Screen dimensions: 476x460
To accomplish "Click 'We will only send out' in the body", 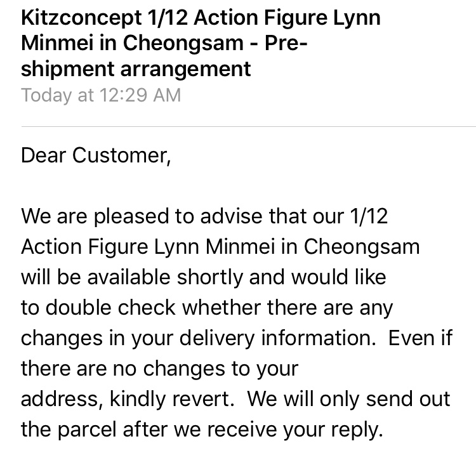I will (348, 399).
